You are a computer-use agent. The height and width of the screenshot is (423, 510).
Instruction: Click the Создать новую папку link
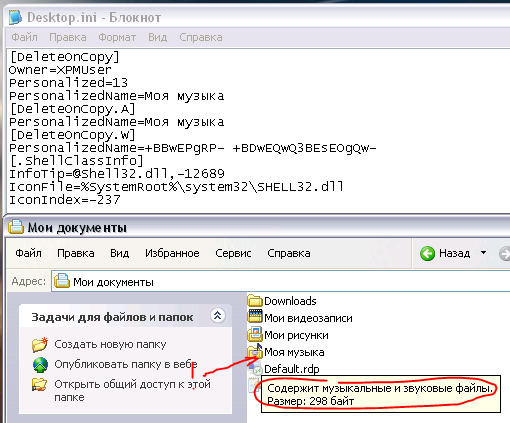[x=110, y=344]
